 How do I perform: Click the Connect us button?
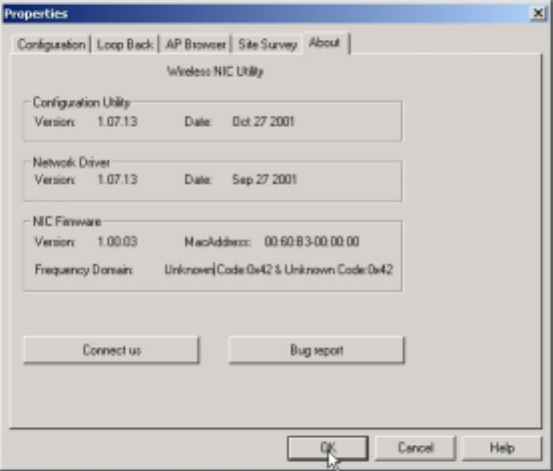[x=111, y=350]
